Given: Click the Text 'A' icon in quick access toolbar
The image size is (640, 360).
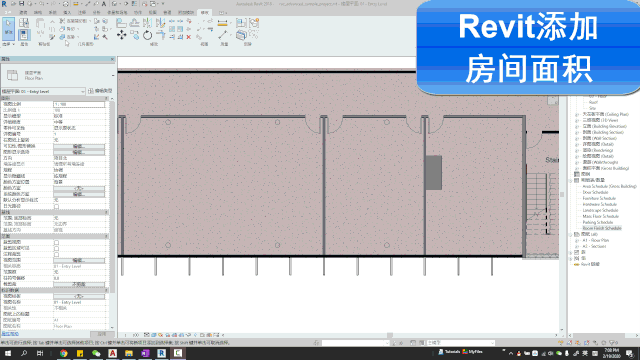Looking at the screenshot, I should tap(104, 4).
